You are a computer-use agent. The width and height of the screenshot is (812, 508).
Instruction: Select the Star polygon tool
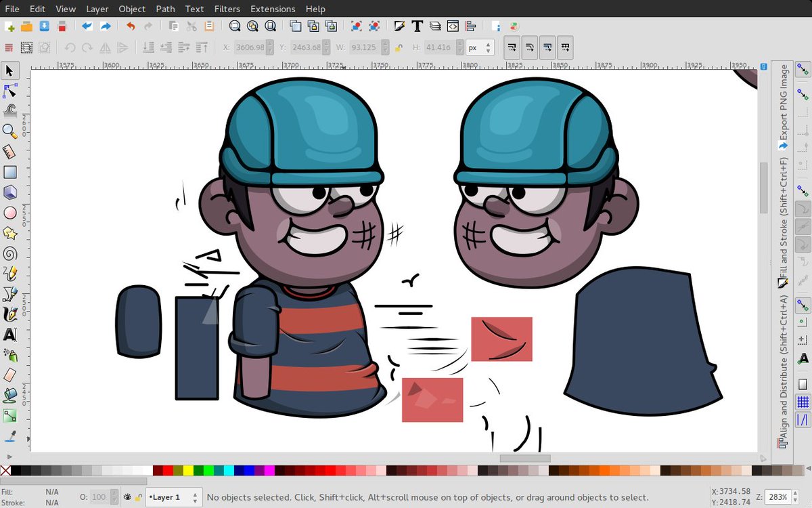pyautogui.click(x=10, y=233)
